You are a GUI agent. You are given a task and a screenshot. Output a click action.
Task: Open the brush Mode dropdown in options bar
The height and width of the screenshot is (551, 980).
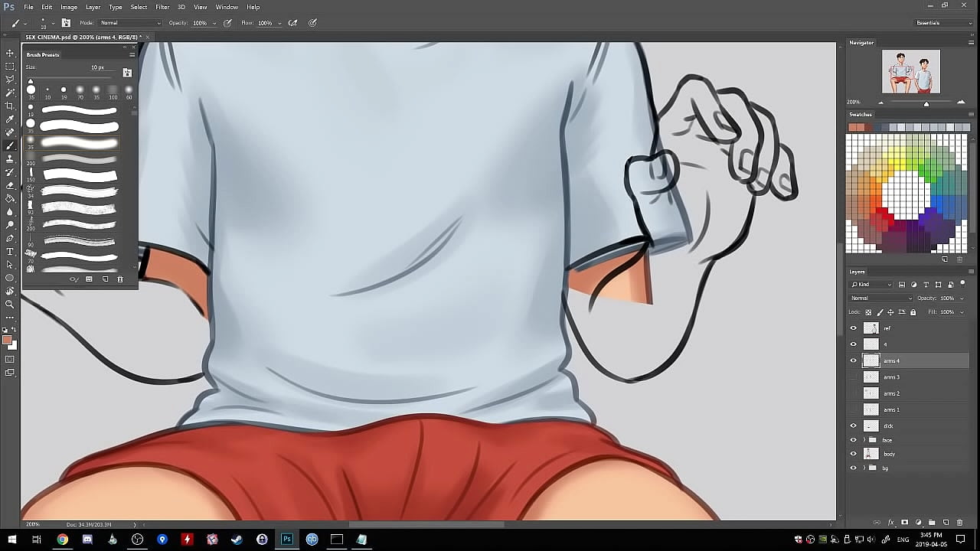pyautogui.click(x=130, y=23)
